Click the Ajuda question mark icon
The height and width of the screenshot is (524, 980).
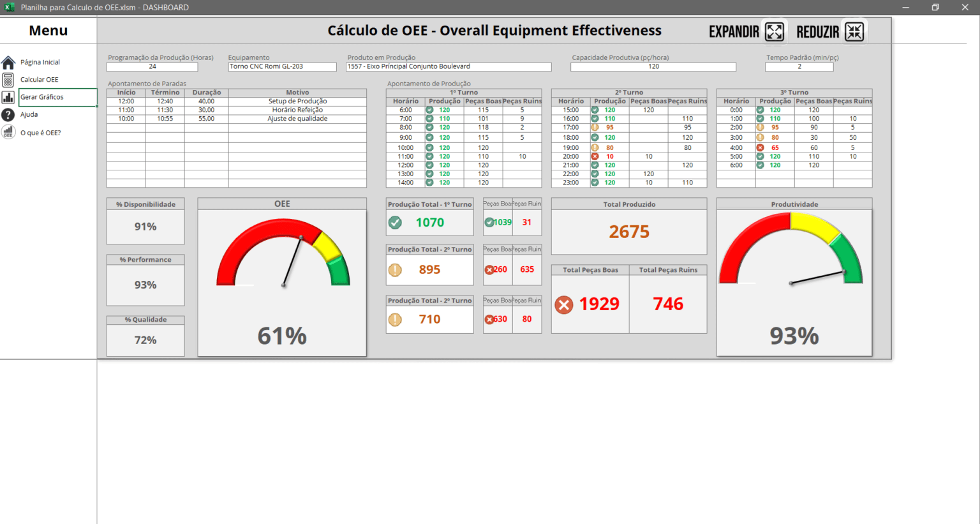pos(8,115)
